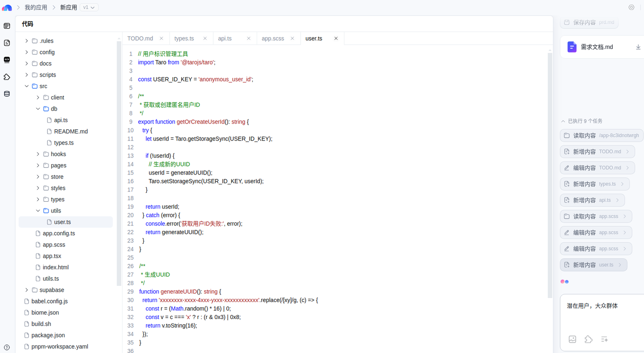Open the plugins puzzle icon in left sidebar

click(x=7, y=77)
